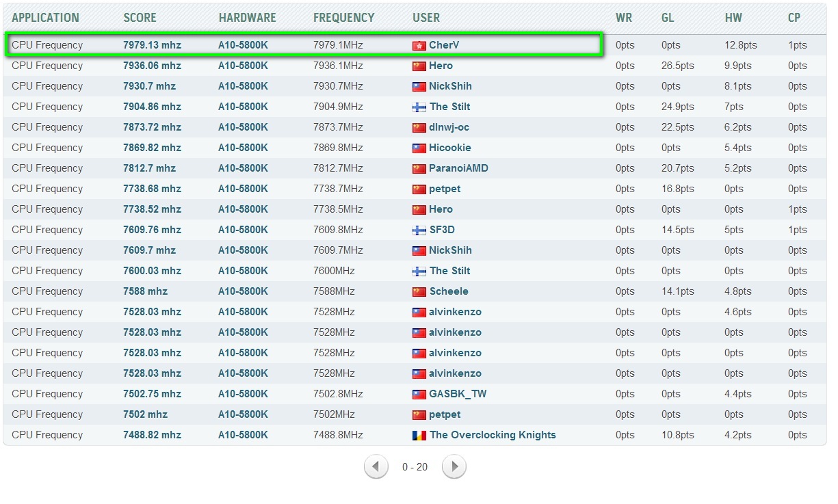This screenshot has width=838, height=504.
Task: Open the 7979.13 mhz score
Action: [x=152, y=45]
